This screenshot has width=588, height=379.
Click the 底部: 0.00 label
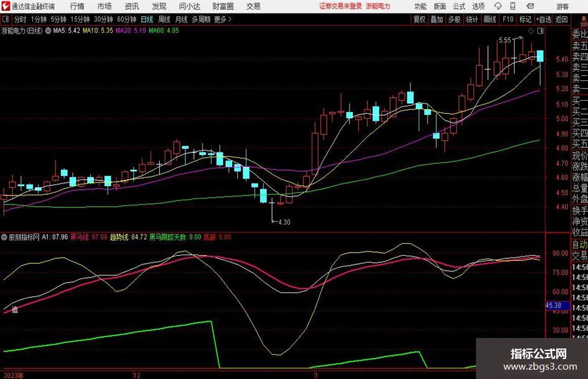point(218,237)
